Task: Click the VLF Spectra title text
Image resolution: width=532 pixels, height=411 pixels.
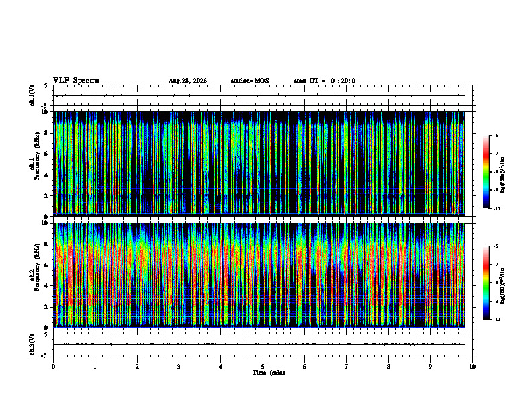Action: pos(76,81)
